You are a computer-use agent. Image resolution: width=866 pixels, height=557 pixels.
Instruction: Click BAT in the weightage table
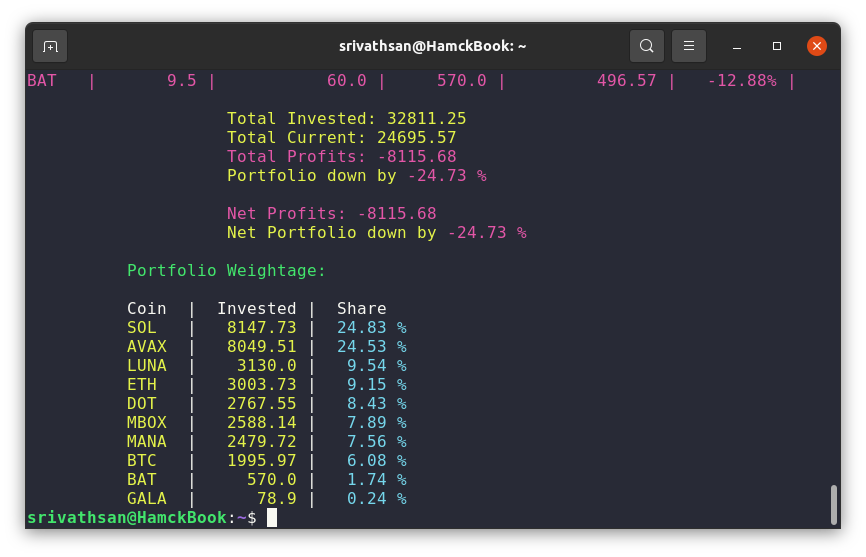[x=142, y=480]
